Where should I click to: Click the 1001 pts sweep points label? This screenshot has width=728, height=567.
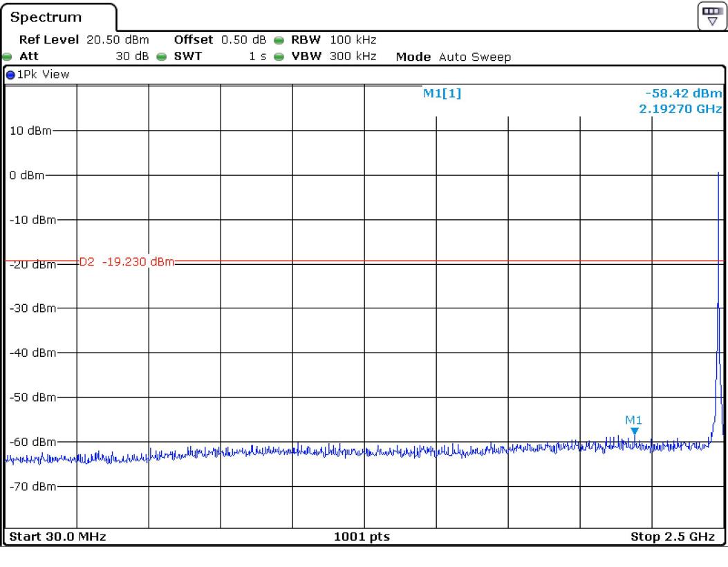[x=362, y=537]
